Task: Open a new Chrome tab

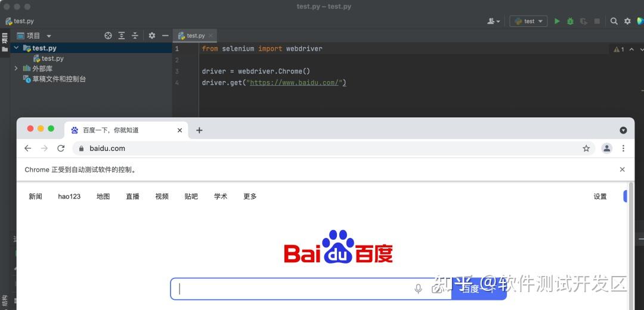Action: [199, 130]
